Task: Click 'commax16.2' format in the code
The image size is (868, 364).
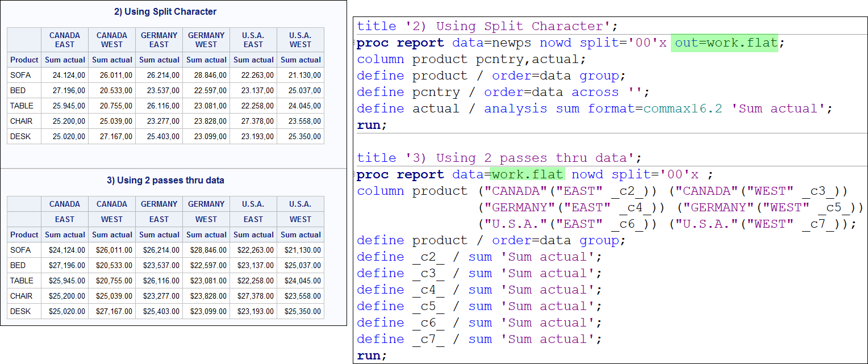Action: click(x=683, y=108)
